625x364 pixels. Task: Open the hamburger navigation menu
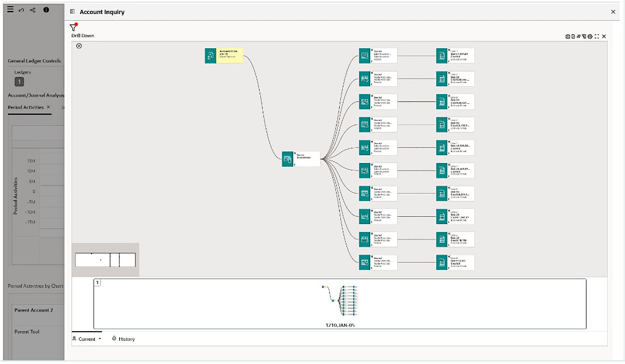coord(10,10)
